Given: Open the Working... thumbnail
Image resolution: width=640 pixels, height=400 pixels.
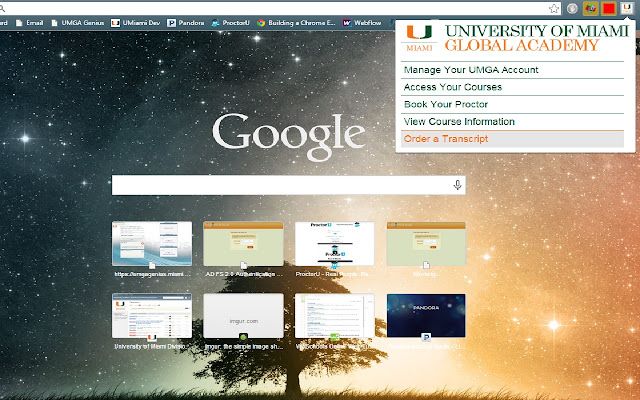Looking at the screenshot, I should coord(426,244).
